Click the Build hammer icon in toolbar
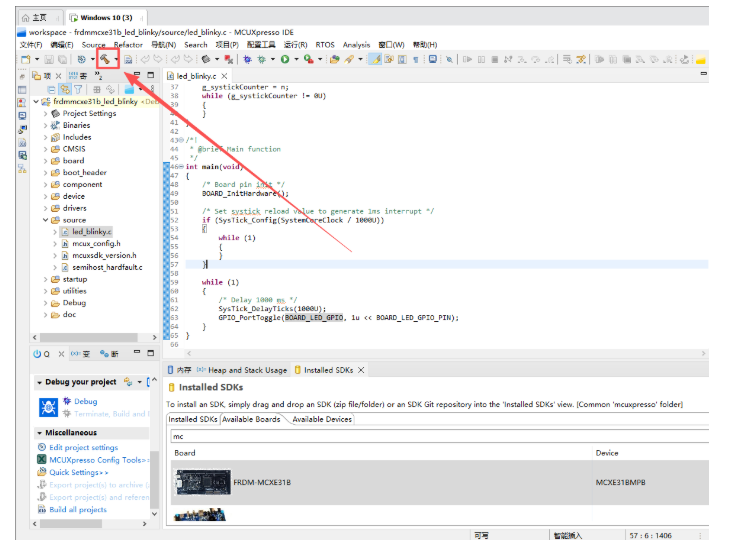The height and width of the screenshot is (546, 741). click(104, 59)
